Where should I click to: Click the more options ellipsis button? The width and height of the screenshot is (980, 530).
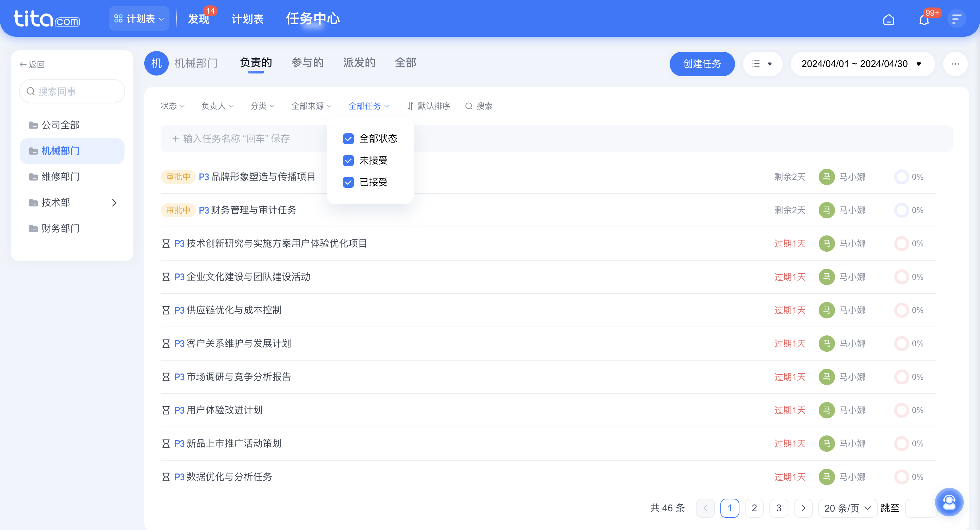click(x=955, y=64)
